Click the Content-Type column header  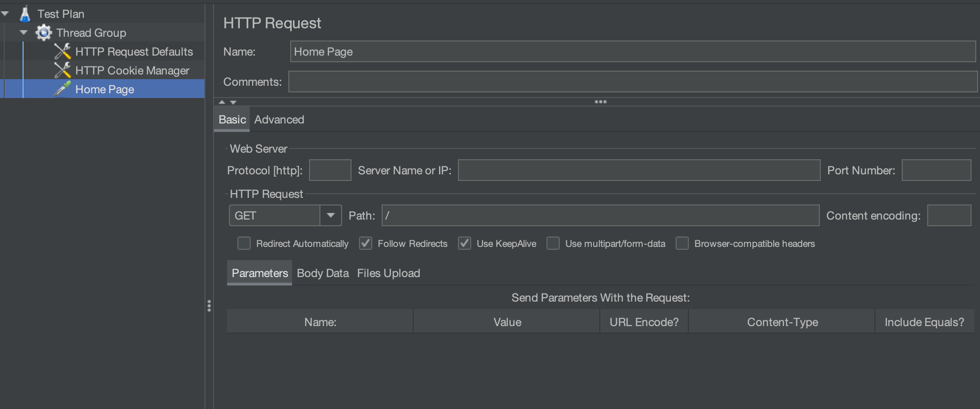click(782, 322)
